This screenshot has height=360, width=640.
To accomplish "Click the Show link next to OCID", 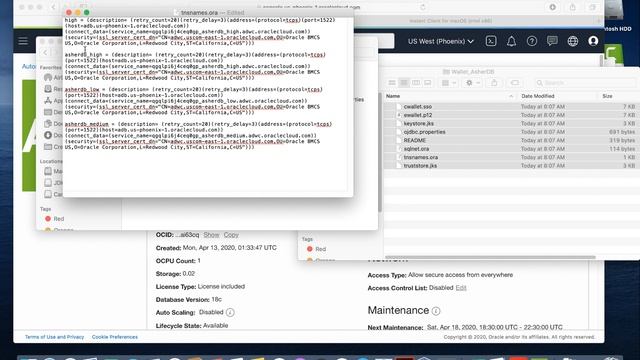I will (x=211, y=235).
